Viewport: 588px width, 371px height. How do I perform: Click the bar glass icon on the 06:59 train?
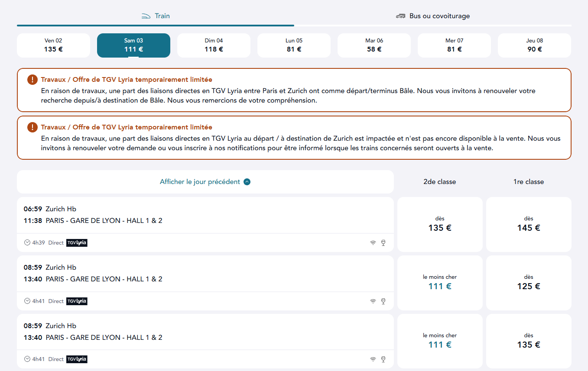(383, 243)
